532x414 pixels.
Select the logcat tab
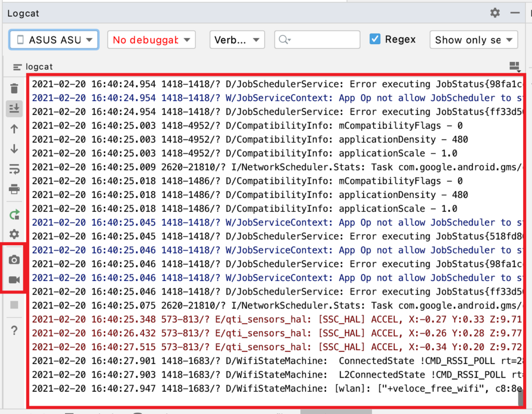[33, 66]
